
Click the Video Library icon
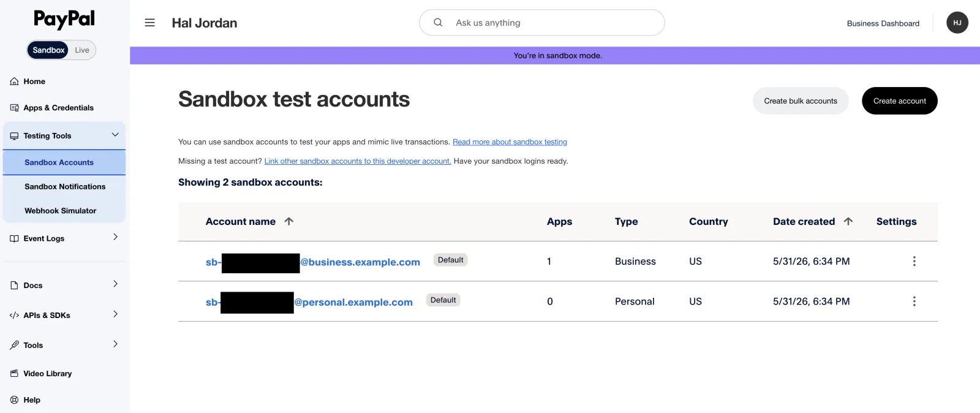tap(14, 373)
